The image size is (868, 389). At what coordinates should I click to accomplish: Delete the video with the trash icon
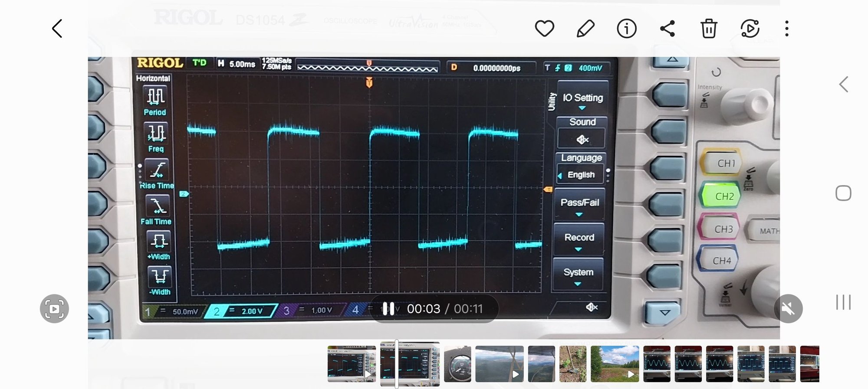(x=709, y=29)
